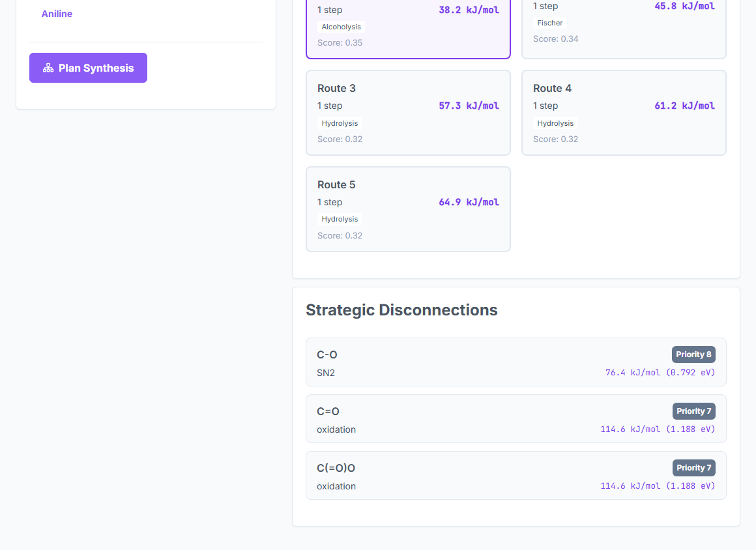Click Score: 0.32 in Route 3
756x550 pixels.
click(x=340, y=139)
